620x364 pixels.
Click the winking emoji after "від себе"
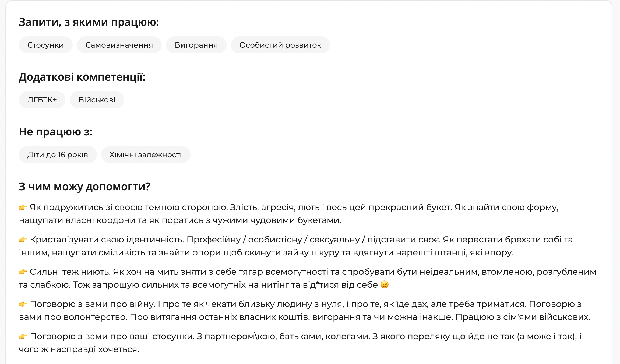385,284
